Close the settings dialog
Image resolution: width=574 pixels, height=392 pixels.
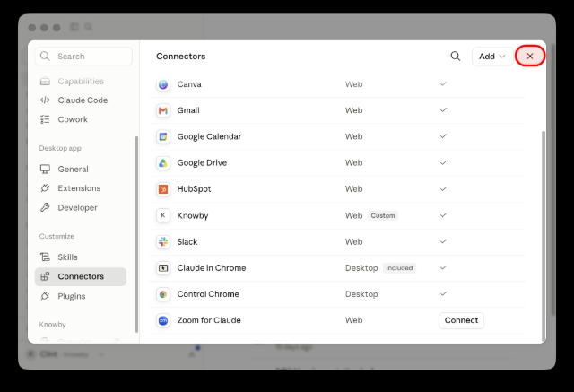click(x=530, y=56)
